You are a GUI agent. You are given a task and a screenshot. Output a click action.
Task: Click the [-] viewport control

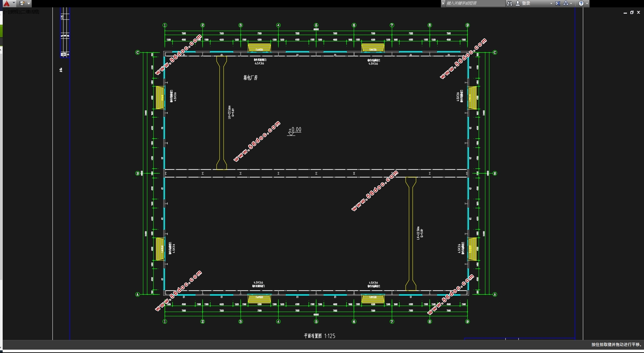7,12
